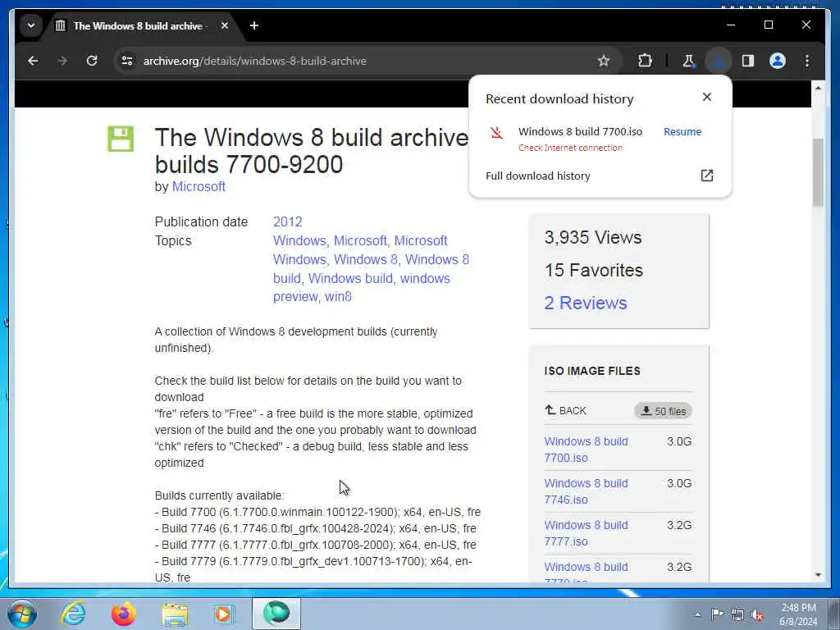The height and width of the screenshot is (630, 840).
Task: Click BACK in ISO image files
Action: click(x=566, y=411)
